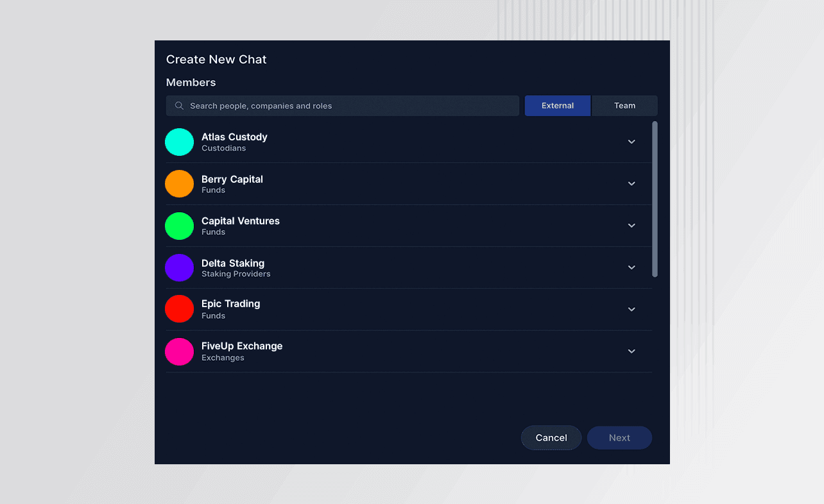Expand Capital Ventures member list
This screenshot has width=824, height=504.
coord(631,226)
